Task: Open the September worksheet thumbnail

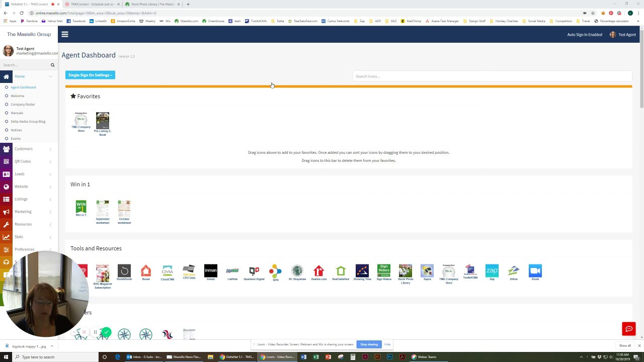Action: tap(103, 212)
